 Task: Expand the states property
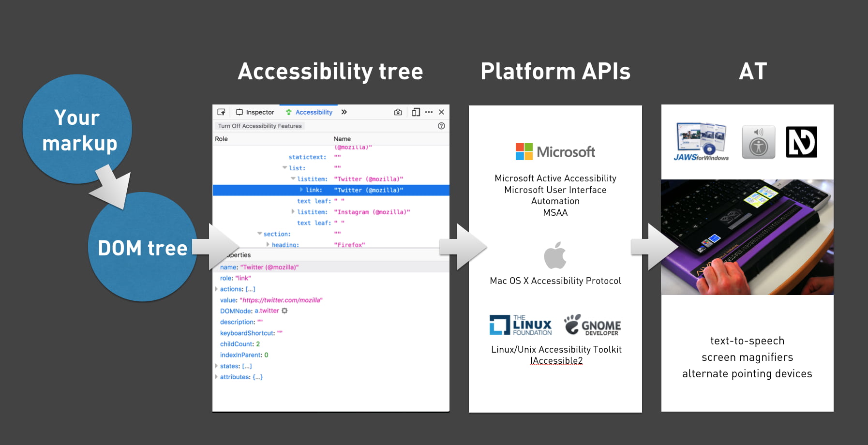[x=216, y=366]
